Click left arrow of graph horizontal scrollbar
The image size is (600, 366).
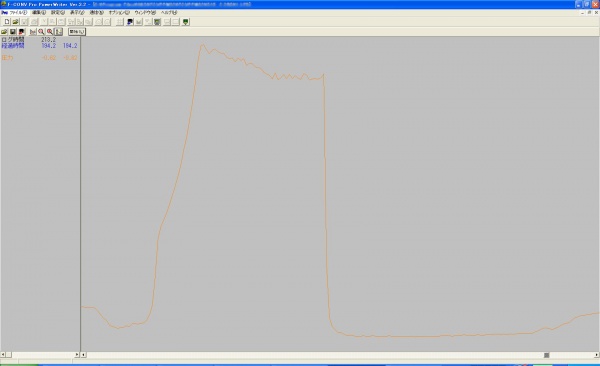pyautogui.click(x=83, y=355)
